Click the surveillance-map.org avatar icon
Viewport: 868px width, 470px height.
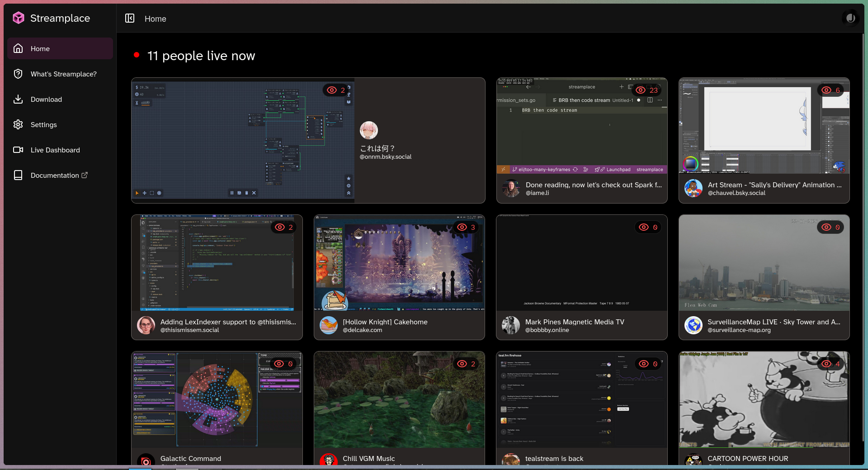[x=693, y=325]
